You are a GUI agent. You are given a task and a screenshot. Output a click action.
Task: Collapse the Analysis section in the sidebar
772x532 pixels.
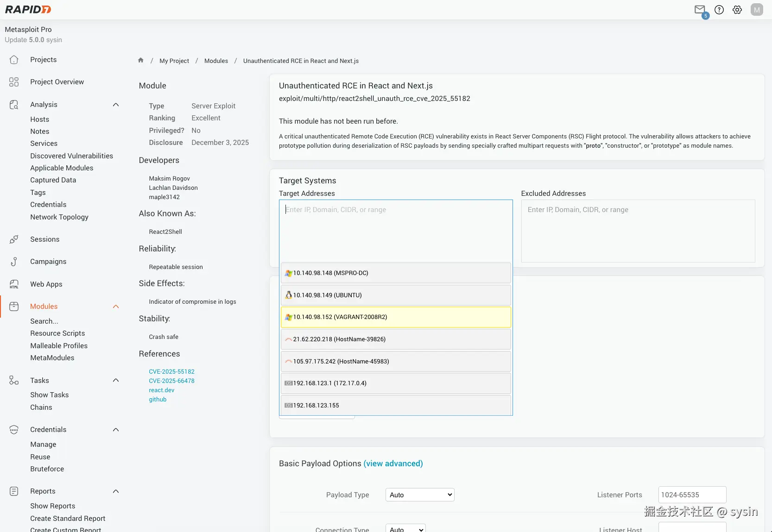[x=116, y=105]
